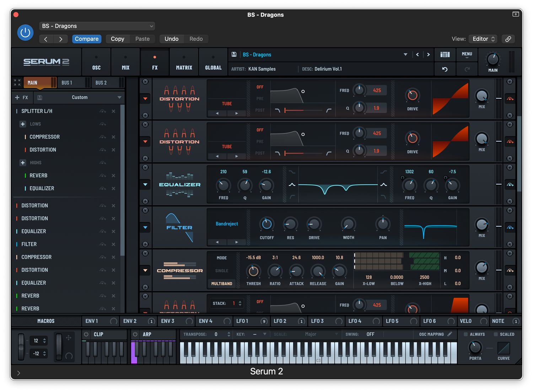Enable the ALWAYS portamento checkbox
The width and height of the screenshot is (533, 392).
point(466,334)
